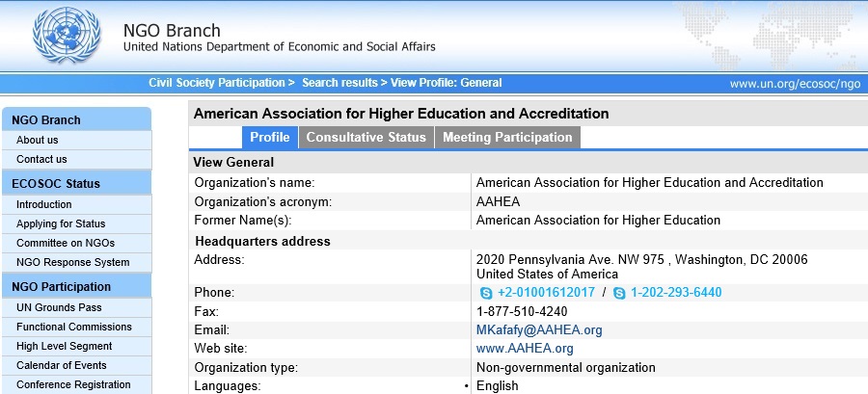Image resolution: width=868 pixels, height=394 pixels.
Task: Click acronym value AAHEA
Action: (499, 201)
